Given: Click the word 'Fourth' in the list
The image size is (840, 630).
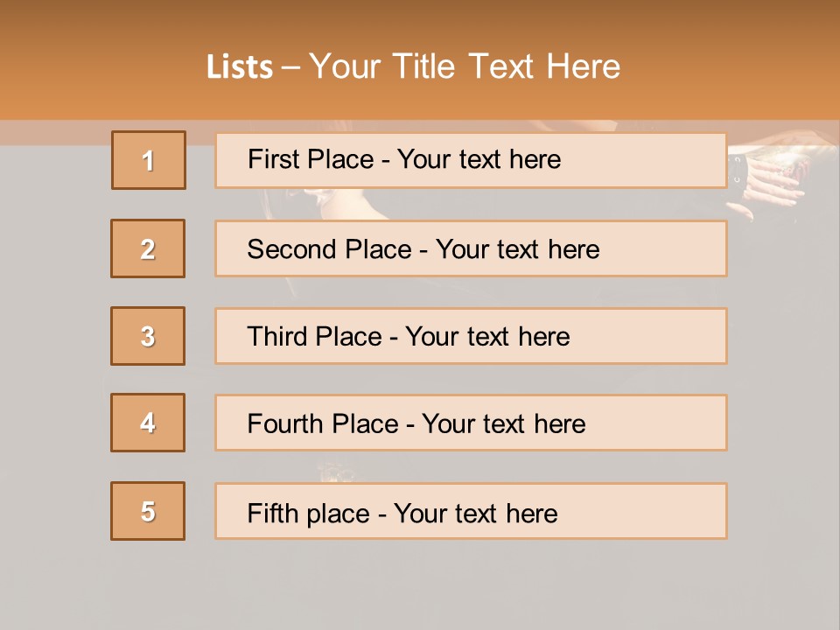Looking at the screenshot, I should [x=281, y=424].
